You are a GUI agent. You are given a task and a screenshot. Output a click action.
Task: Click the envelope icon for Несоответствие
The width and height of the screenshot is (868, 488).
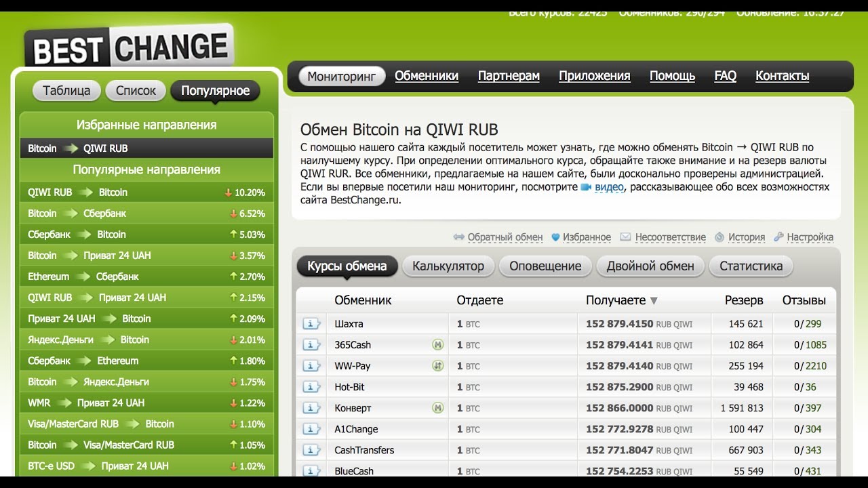click(625, 237)
